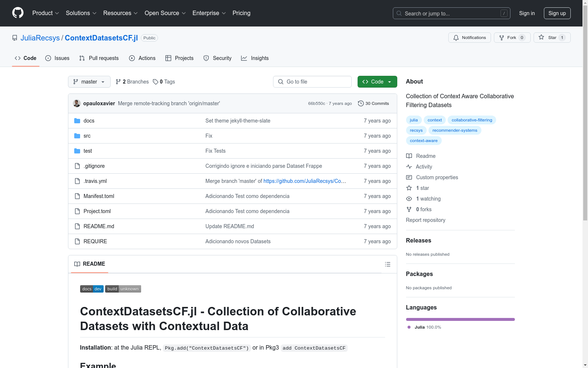Click the repository book icon beside JuliaRecsys

point(15,38)
